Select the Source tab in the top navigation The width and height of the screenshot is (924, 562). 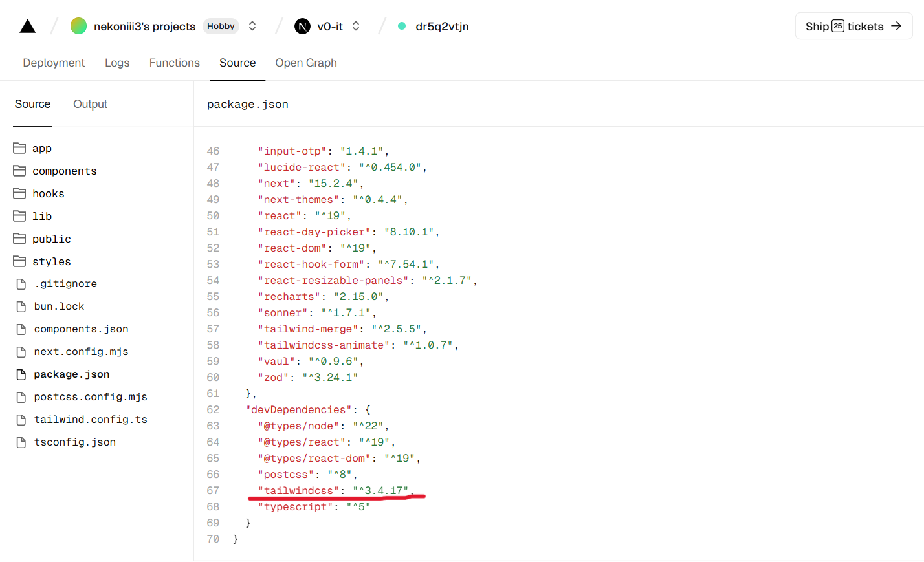pos(237,63)
